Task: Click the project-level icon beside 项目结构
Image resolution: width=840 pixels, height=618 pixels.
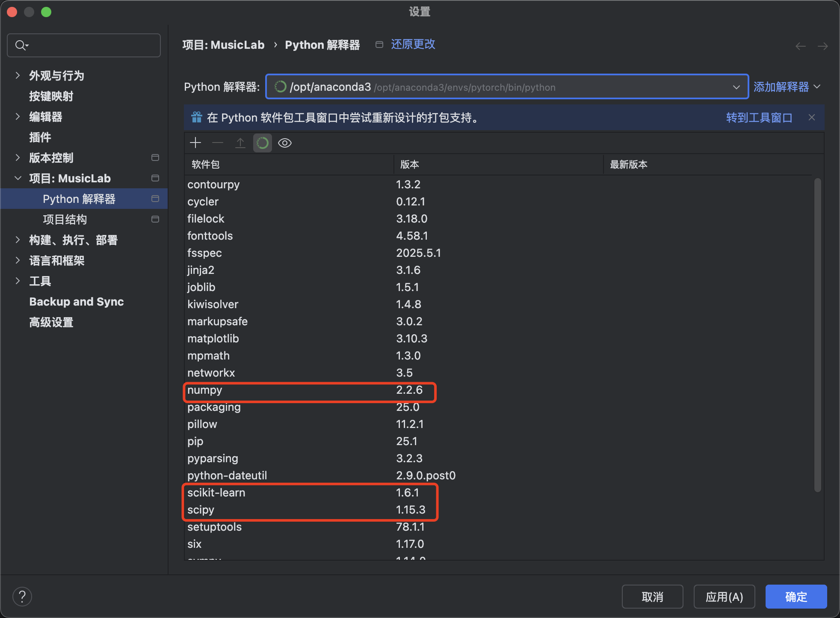Action: point(155,219)
